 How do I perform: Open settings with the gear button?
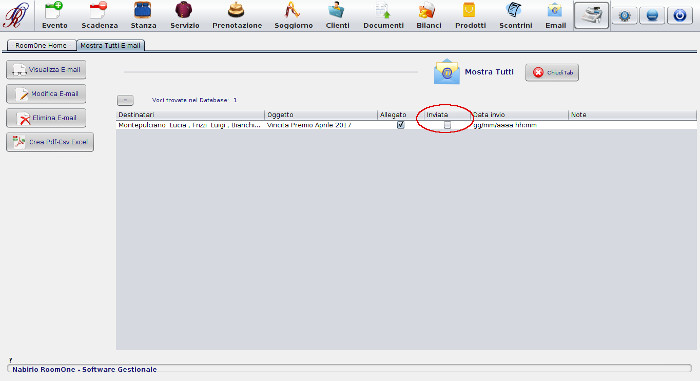[625, 16]
